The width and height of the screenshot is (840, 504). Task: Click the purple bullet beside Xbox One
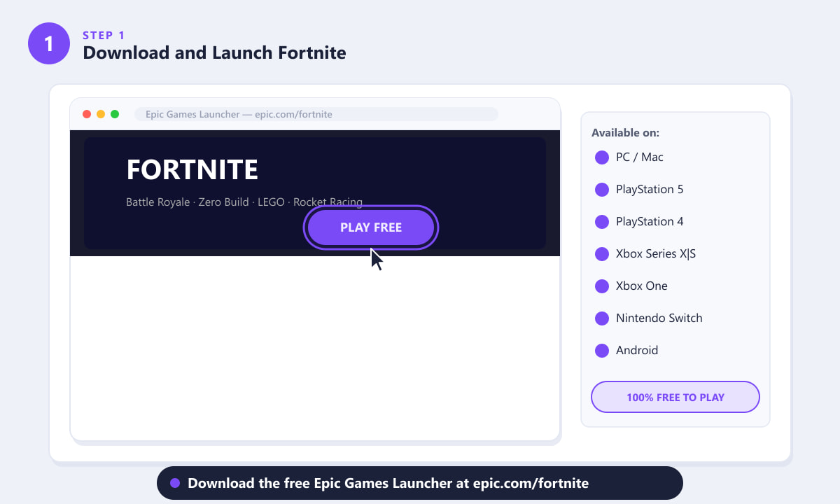[602, 286]
